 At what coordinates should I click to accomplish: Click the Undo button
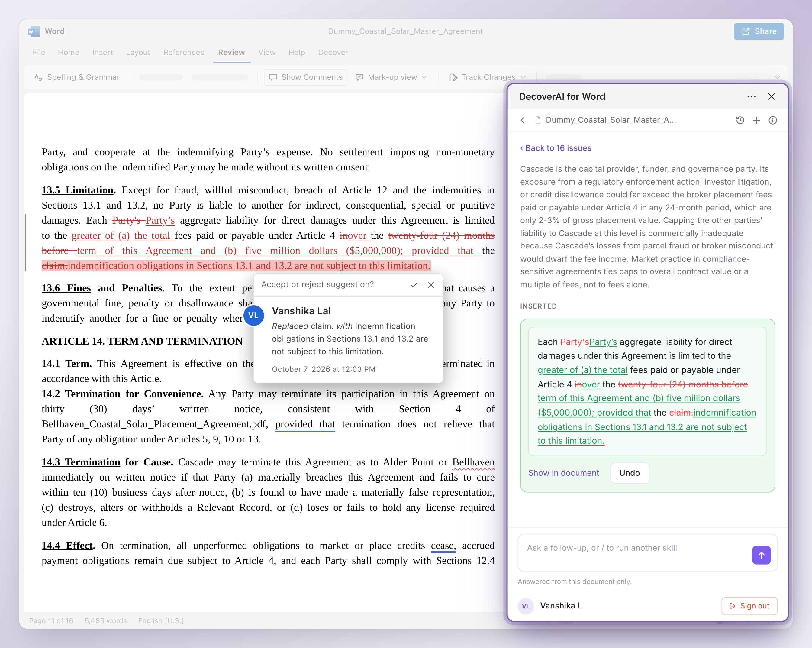coord(629,473)
